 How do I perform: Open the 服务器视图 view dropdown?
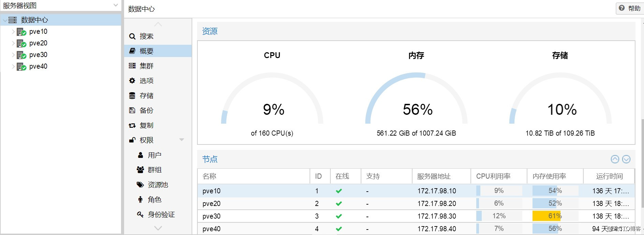tap(116, 5)
